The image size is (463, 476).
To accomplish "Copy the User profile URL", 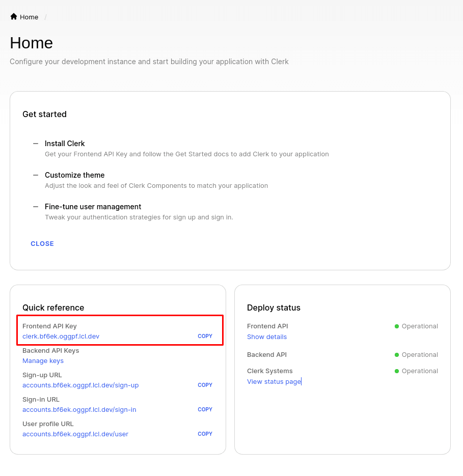I will click(205, 434).
